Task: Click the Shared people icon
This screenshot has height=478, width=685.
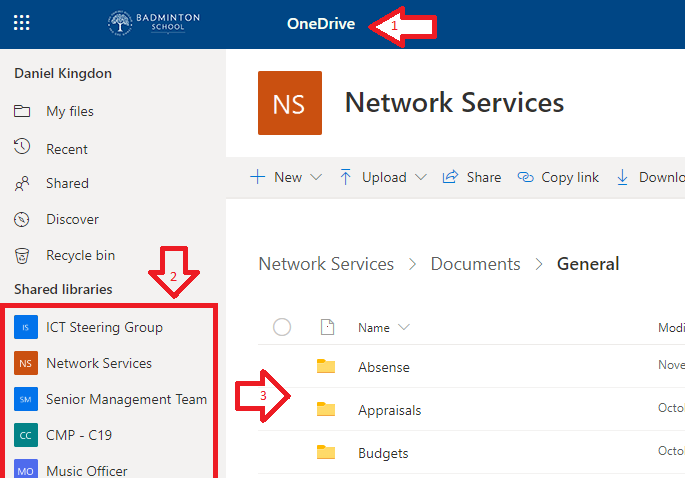Action: tap(22, 184)
